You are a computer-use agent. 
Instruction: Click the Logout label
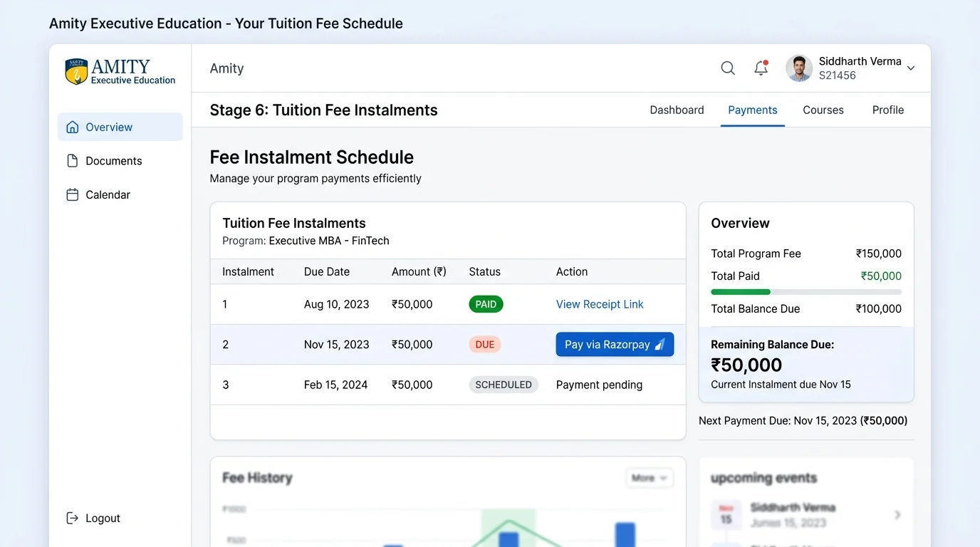point(103,519)
